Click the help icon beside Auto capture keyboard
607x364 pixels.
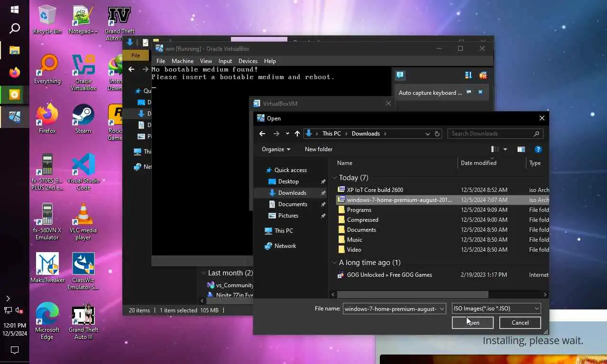[469, 92]
